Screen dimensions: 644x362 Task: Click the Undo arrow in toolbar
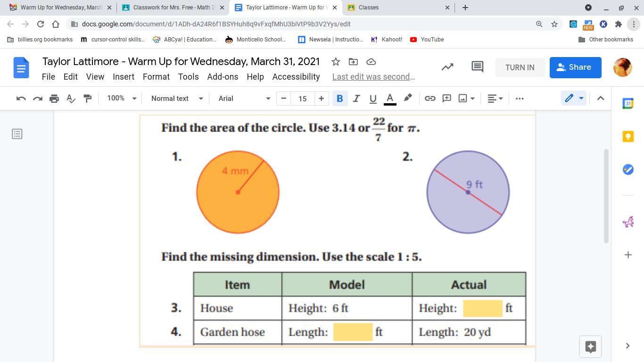tap(21, 99)
